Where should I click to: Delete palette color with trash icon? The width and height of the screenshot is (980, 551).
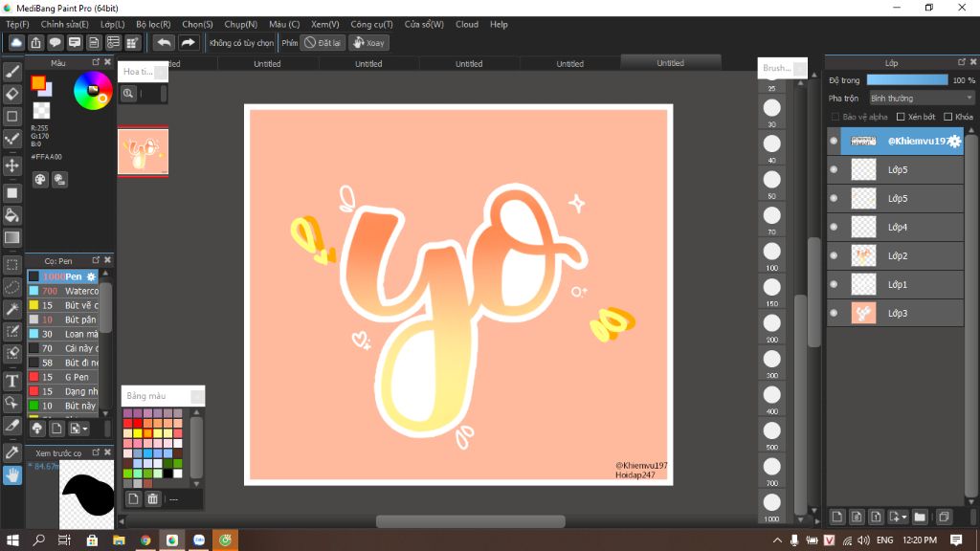coord(152,498)
